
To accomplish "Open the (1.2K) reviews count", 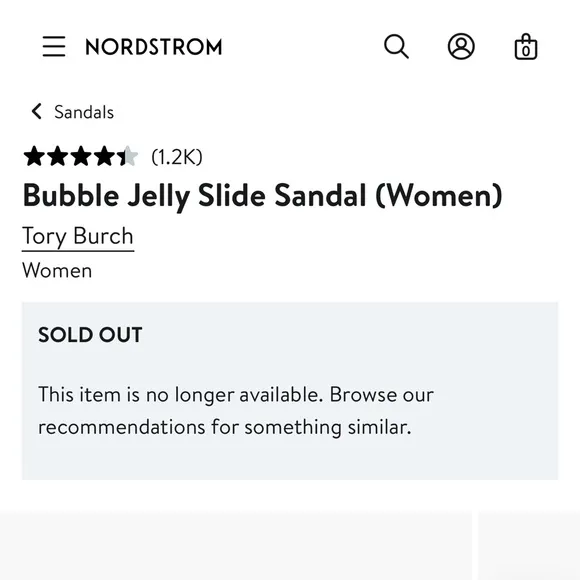I will 177,157.
